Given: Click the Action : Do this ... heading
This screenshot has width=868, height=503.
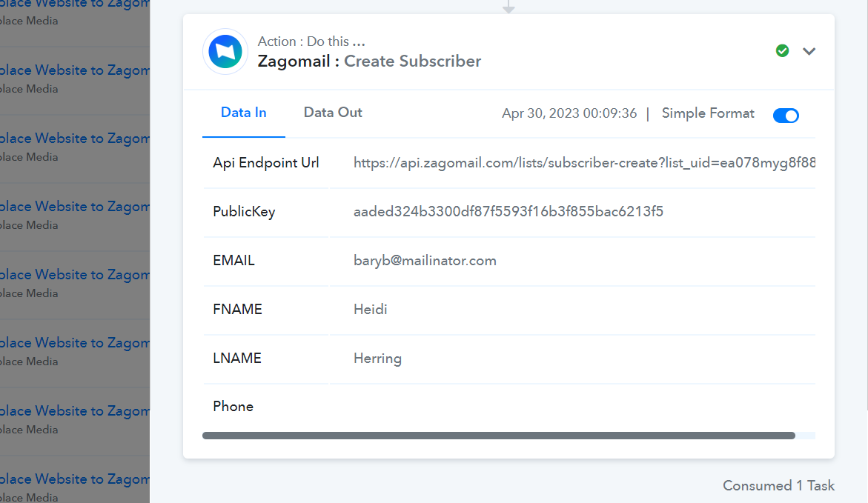Looking at the screenshot, I should 311,41.
